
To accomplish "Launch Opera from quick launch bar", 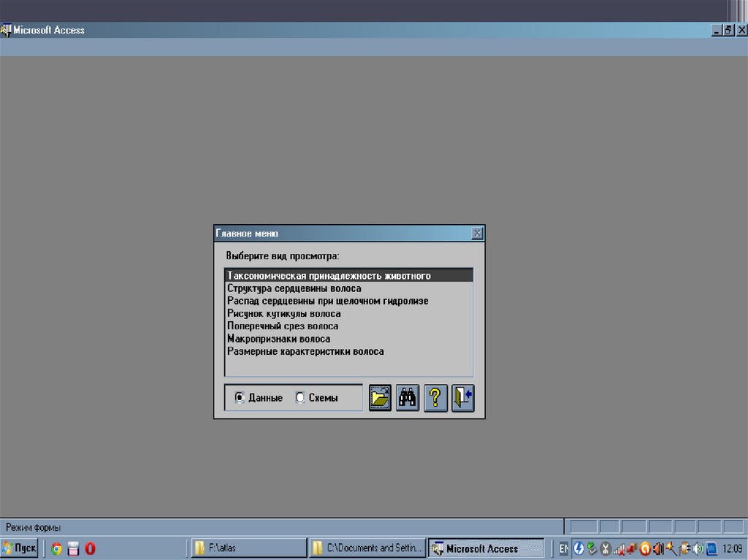I will click(x=90, y=548).
